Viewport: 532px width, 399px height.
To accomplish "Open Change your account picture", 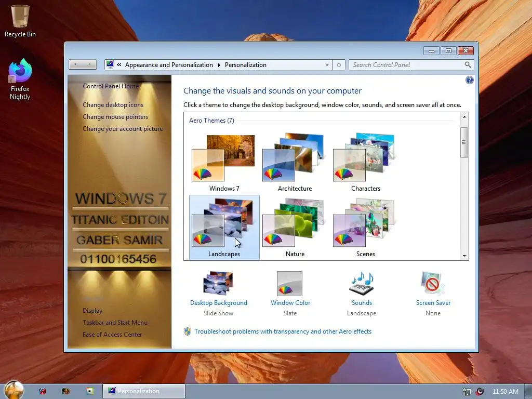I will tap(123, 129).
